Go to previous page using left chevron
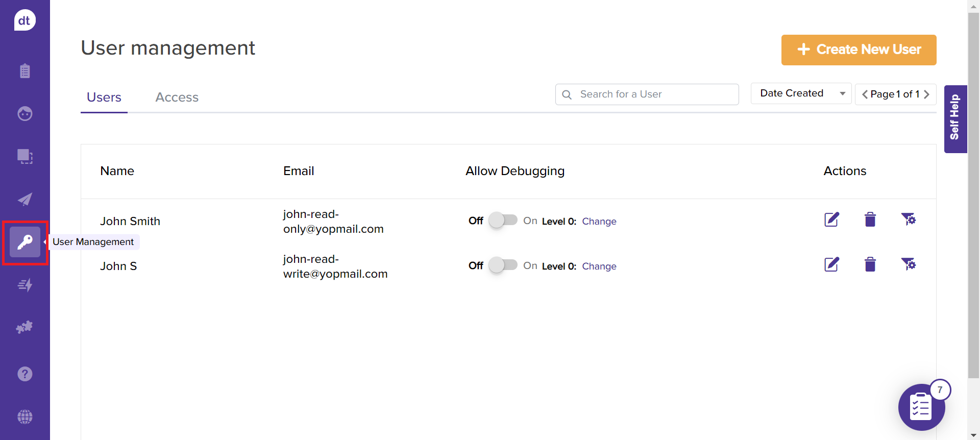Viewport: 980px width, 440px height. pyautogui.click(x=865, y=94)
